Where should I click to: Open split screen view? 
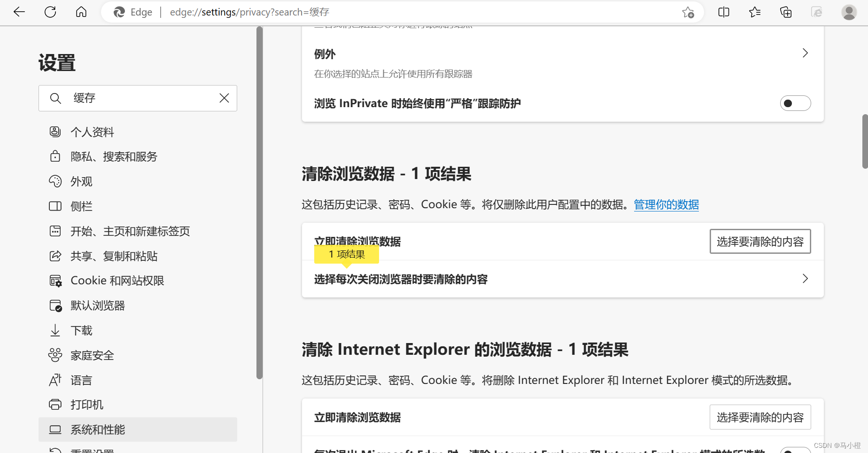(723, 12)
